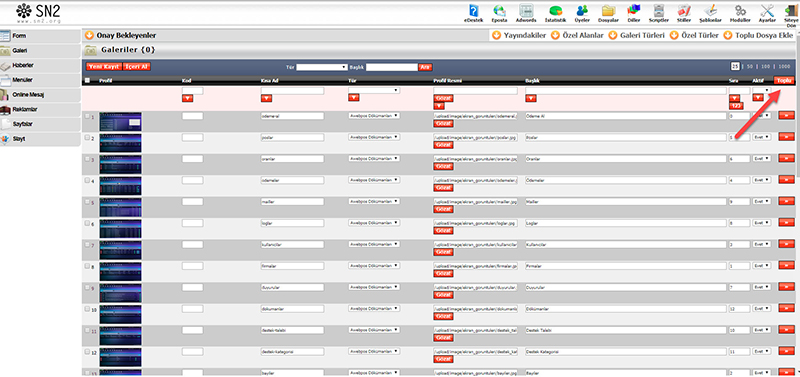The height and width of the screenshot is (377, 800).
Task: Click the red down-arrow under the Kod filter
Action: 188,98
